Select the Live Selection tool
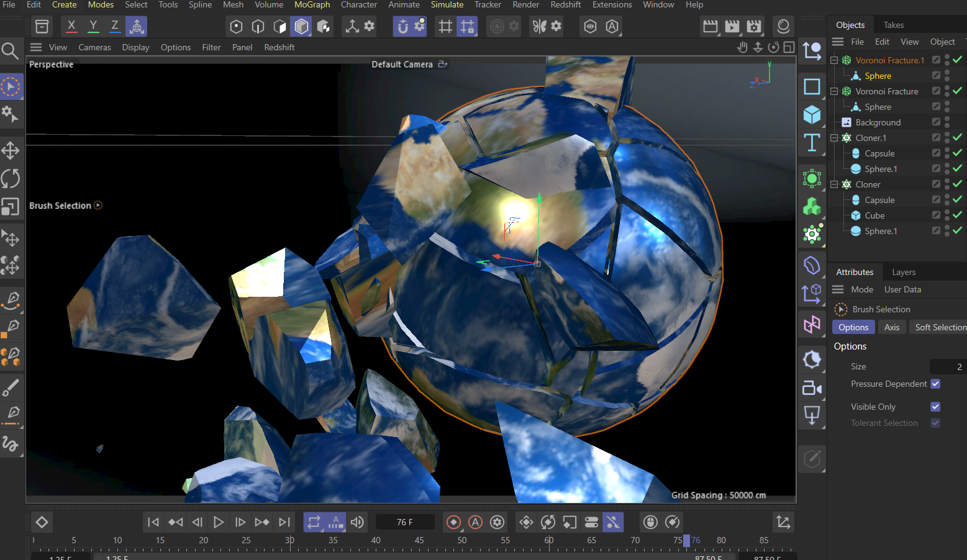Viewport: 967px width, 560px height. (11, 86)
